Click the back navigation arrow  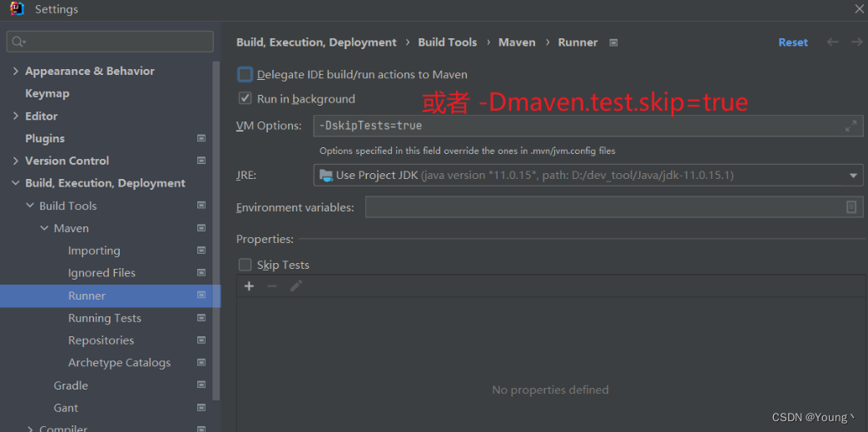pos(832,42)
